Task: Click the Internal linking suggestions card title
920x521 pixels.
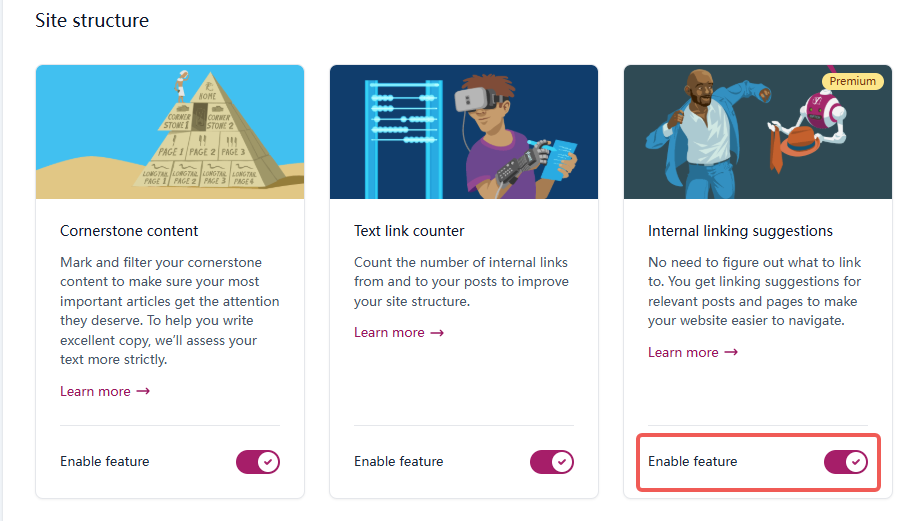Action: tap(740, 231)
